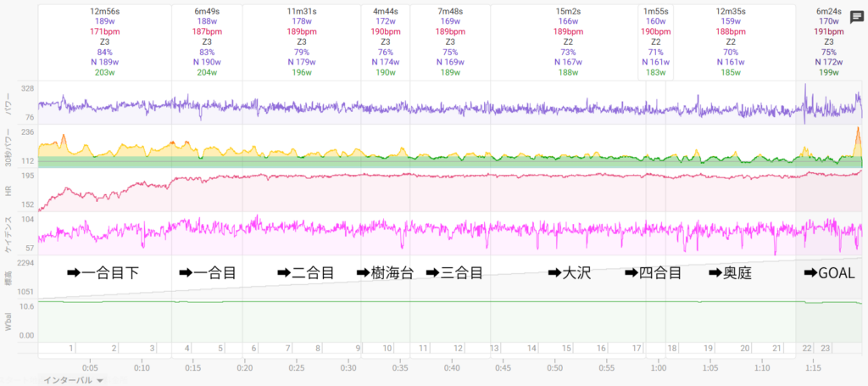
Task: Select interval 16 in the interval bar
Action: pos(602,349)
